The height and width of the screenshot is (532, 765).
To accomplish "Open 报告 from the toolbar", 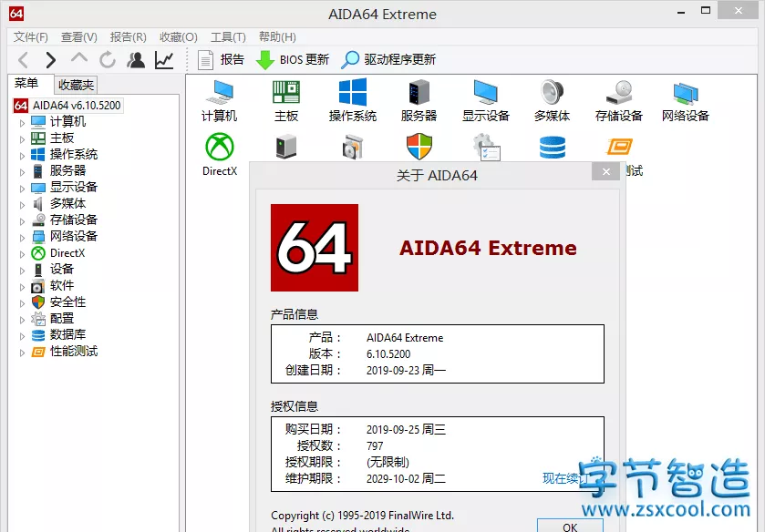I will (x=221, y=60).
